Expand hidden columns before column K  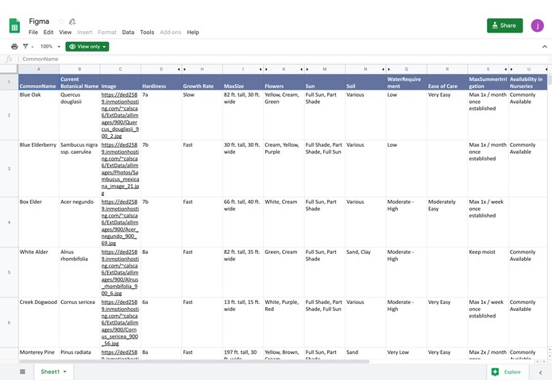(266, 69)
